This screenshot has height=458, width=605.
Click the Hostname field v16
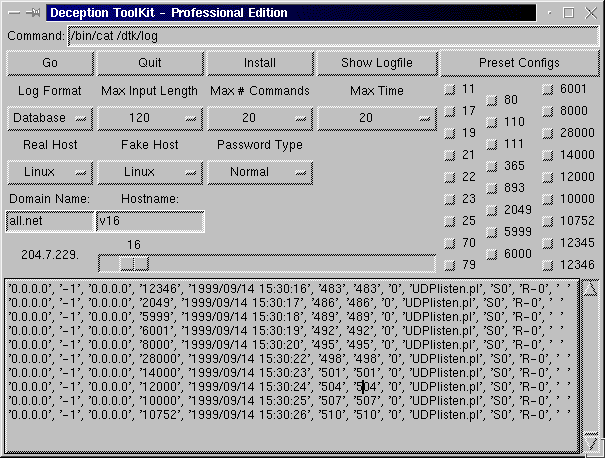tap(150, 221)
